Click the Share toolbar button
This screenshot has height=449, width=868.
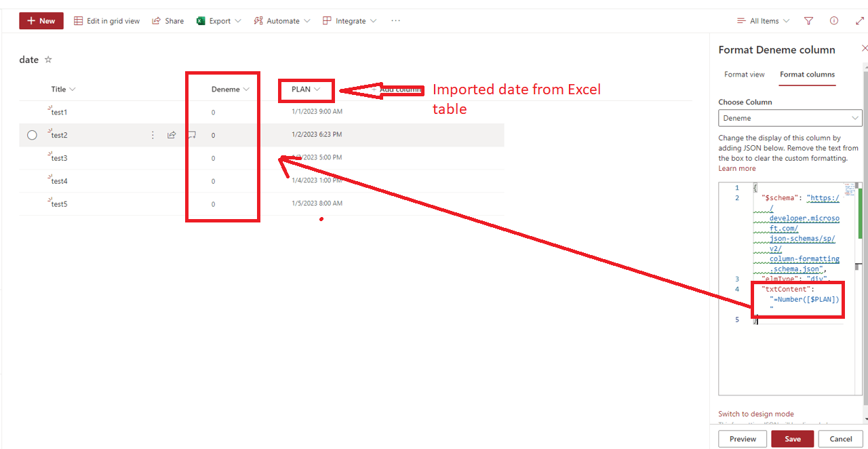click(x=168, y=21)
